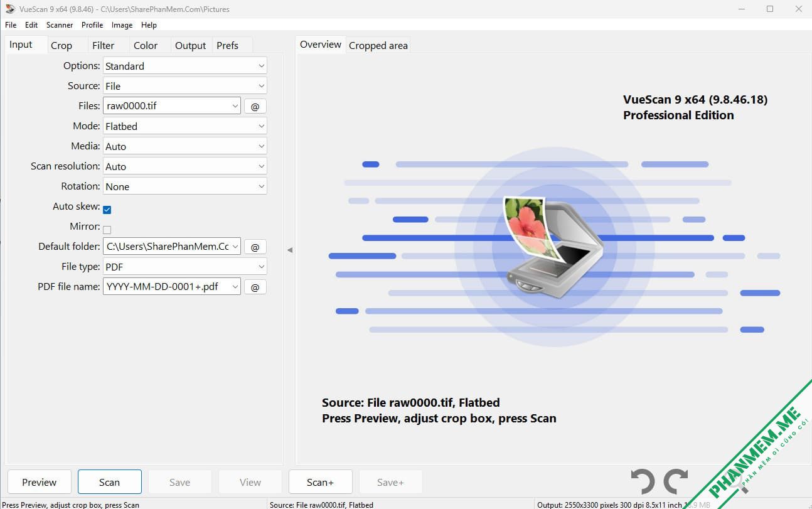This screenshot has height=509, width=812.
Task: Click the Scan+ button
Action: pyautogui.click(x=320, y=482)
